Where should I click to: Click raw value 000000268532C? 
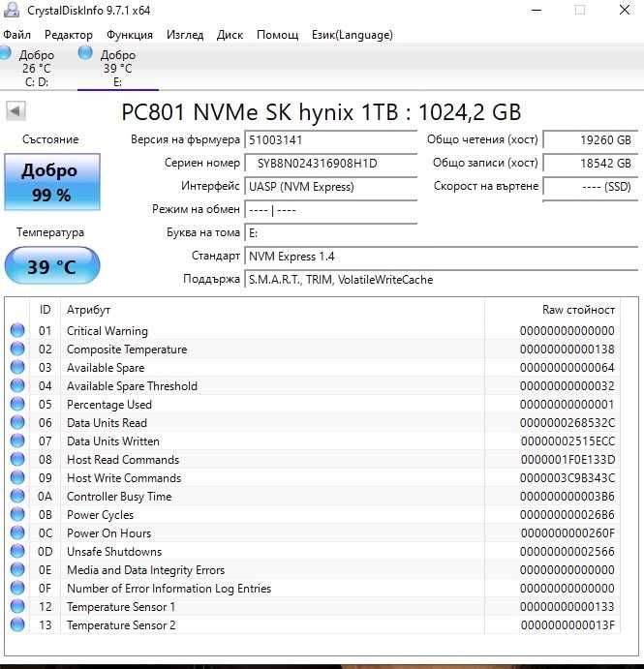(567, 422)
